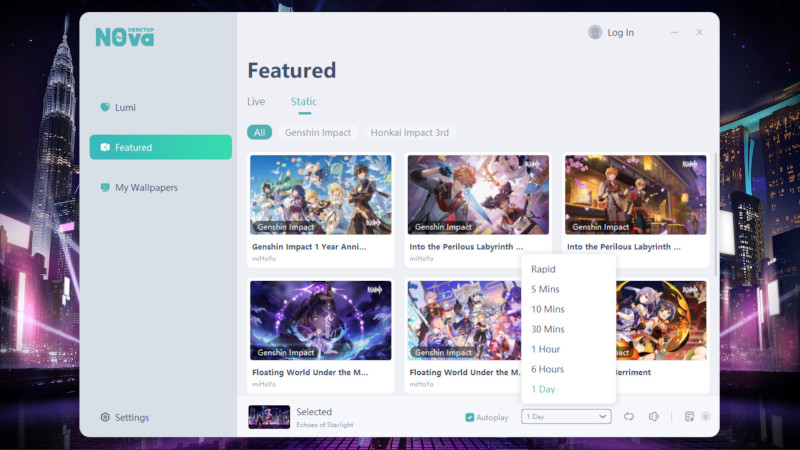Filter by Genshin Impact

coord(318,132)
